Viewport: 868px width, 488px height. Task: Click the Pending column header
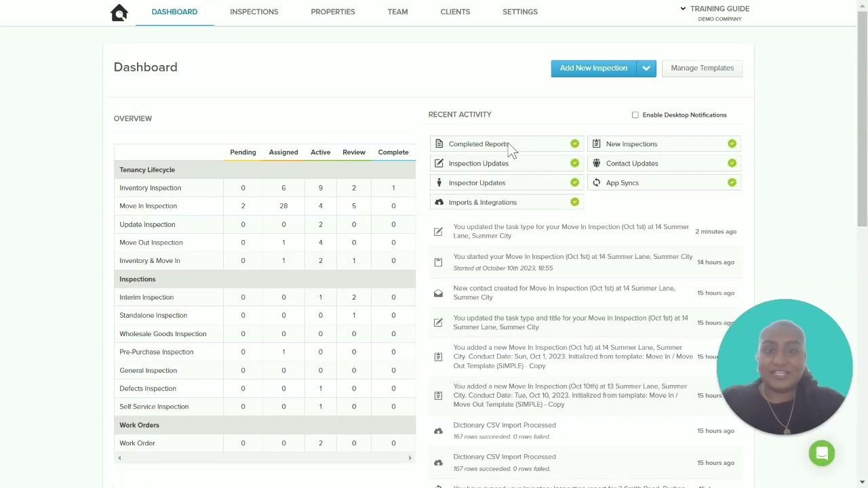(243, 152)
